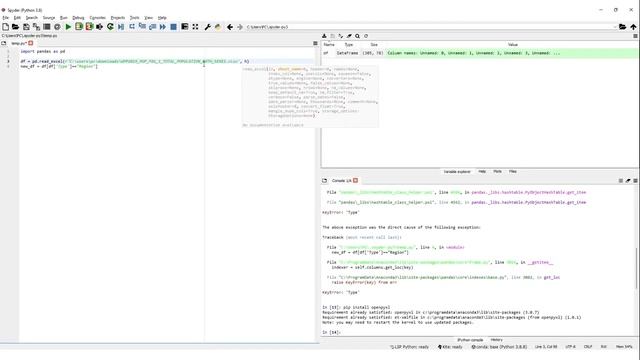Screen dimensions: 640x360
Task: Remove all variables with eraser icon
Action: [x=349, y=36]
